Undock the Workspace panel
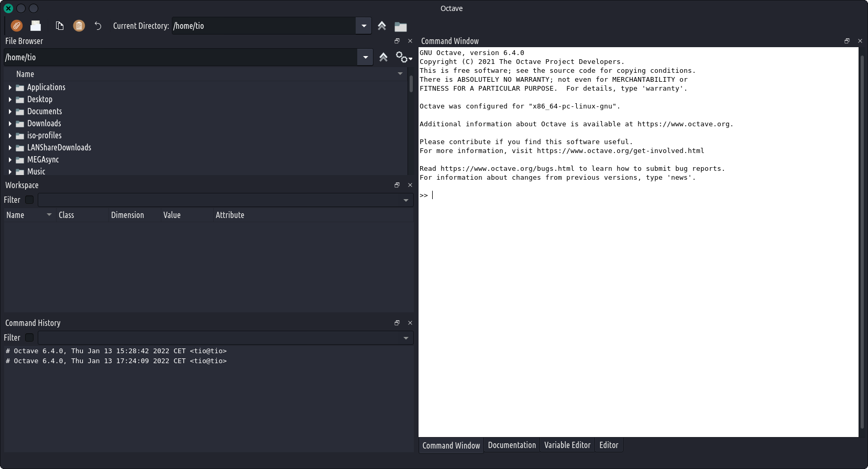Image resolution: width=868 pixels, height=469 pixels. coord(397,185)
